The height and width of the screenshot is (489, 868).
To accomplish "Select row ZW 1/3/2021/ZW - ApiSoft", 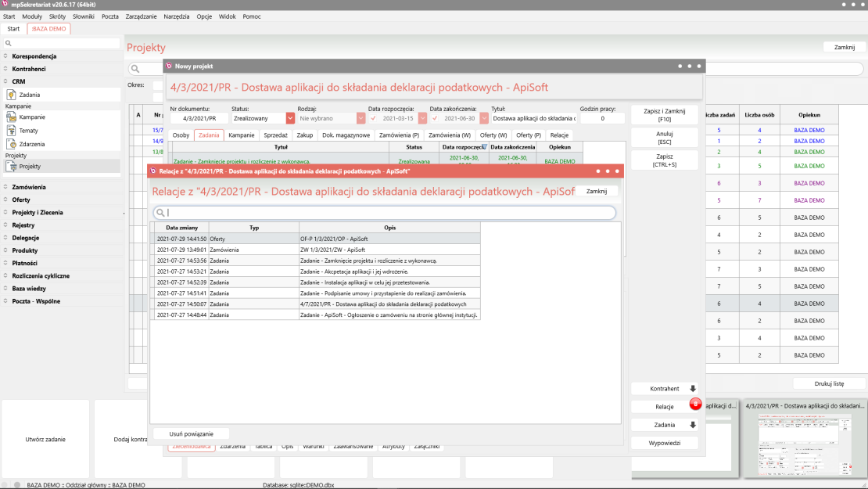I will click(x=316, y=250).
